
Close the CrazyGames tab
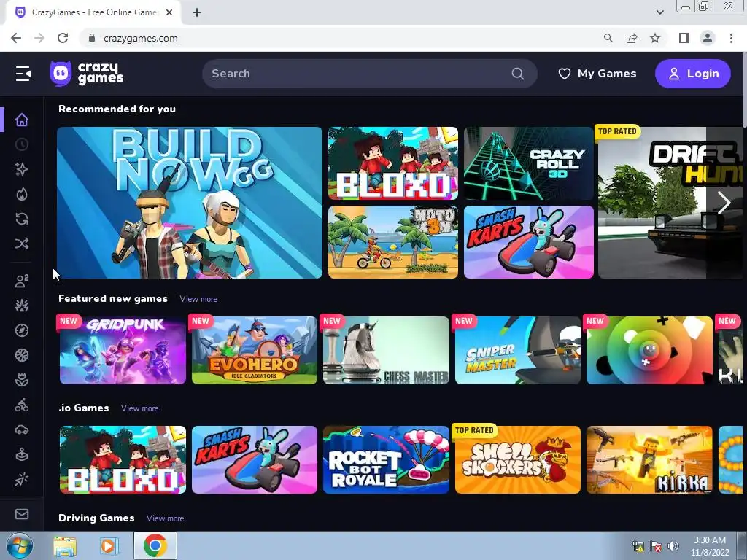(169, 12)
